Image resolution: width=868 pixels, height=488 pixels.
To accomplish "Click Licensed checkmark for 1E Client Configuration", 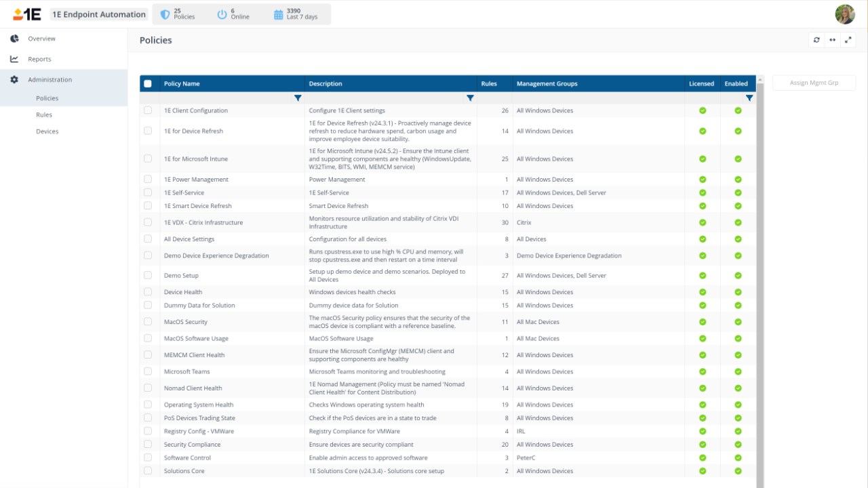I will (703, 110).
